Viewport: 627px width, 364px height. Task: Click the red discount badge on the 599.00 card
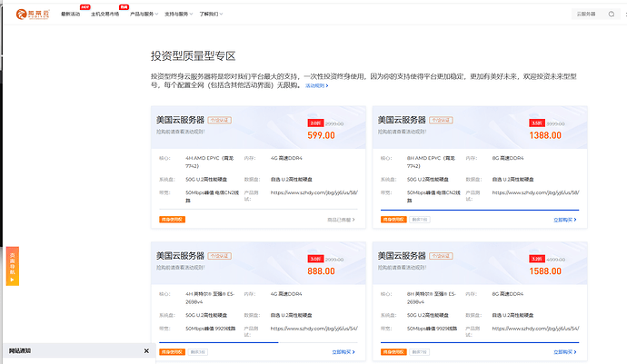(x=315, y=123)
